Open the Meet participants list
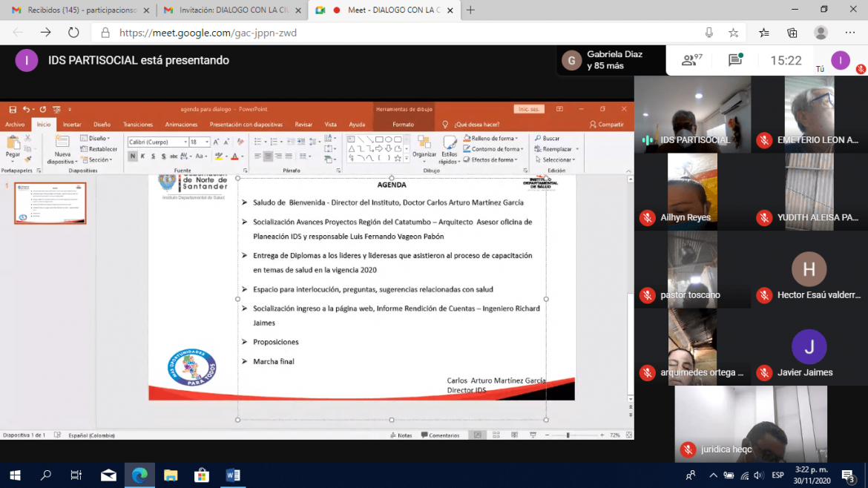 691,61
